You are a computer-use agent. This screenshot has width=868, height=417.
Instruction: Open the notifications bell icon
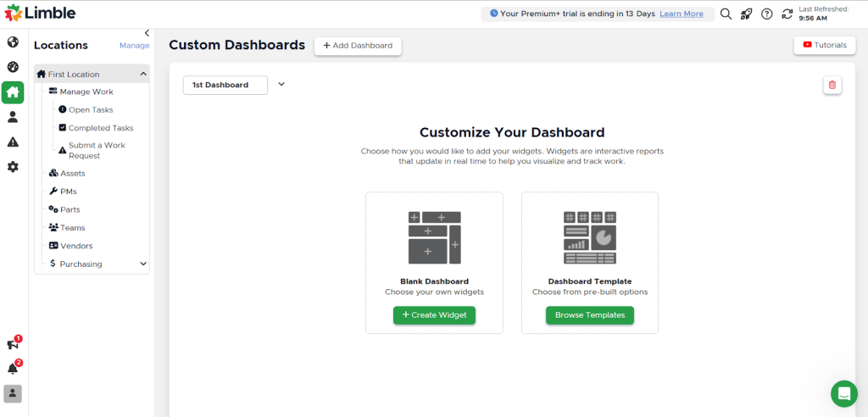point(13,369)
